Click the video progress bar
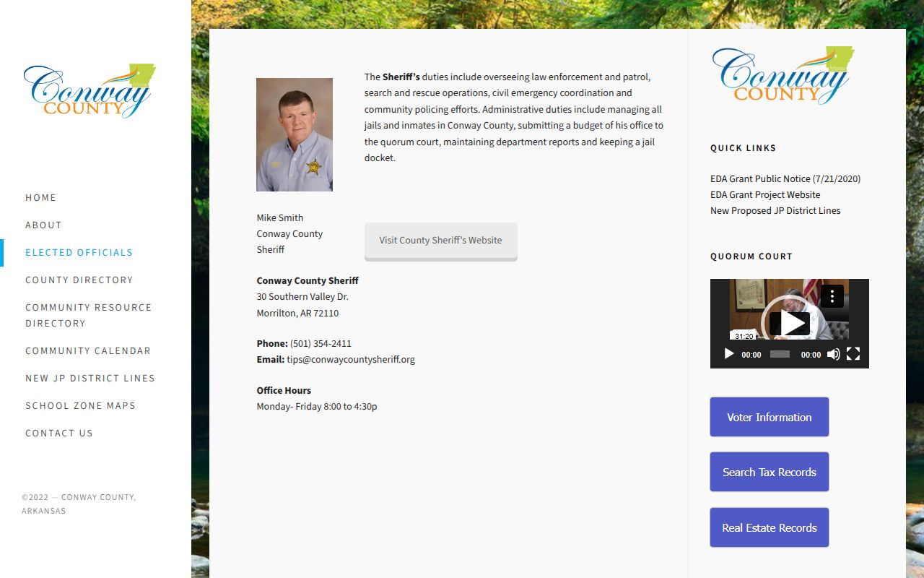Viewport: 924px width, 578px height. [780, 354]
